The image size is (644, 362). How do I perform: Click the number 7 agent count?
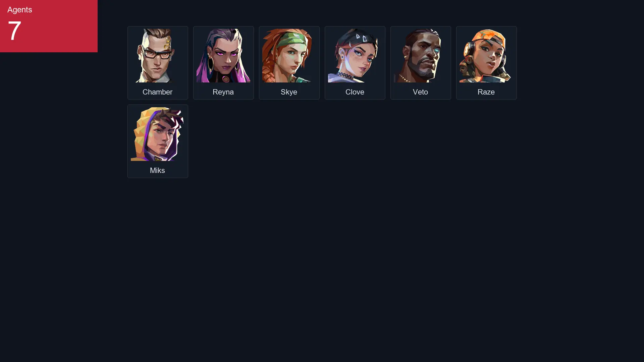[x=14, y=31]
